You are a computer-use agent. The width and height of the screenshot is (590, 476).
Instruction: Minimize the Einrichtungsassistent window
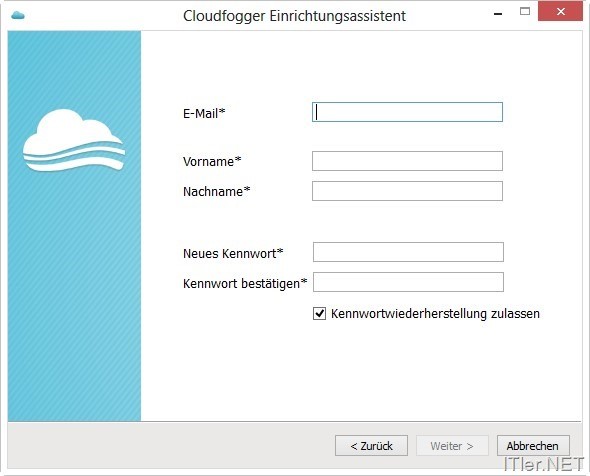(x=498, y=13)
